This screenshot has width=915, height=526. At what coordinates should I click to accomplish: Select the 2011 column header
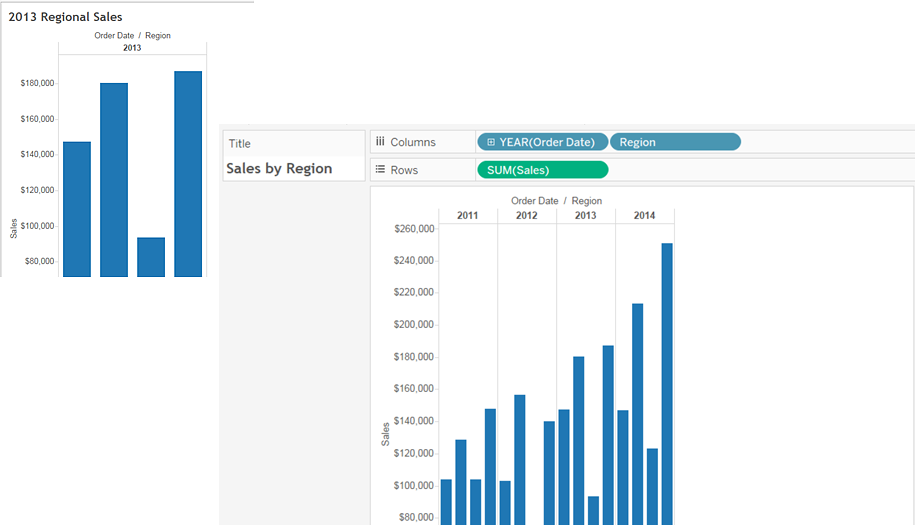(x=467, y=215)
